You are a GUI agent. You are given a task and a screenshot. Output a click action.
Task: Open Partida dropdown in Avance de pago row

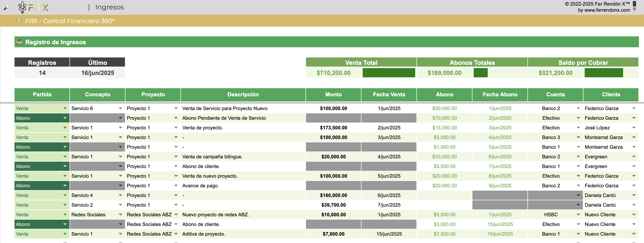click(65, 186)
